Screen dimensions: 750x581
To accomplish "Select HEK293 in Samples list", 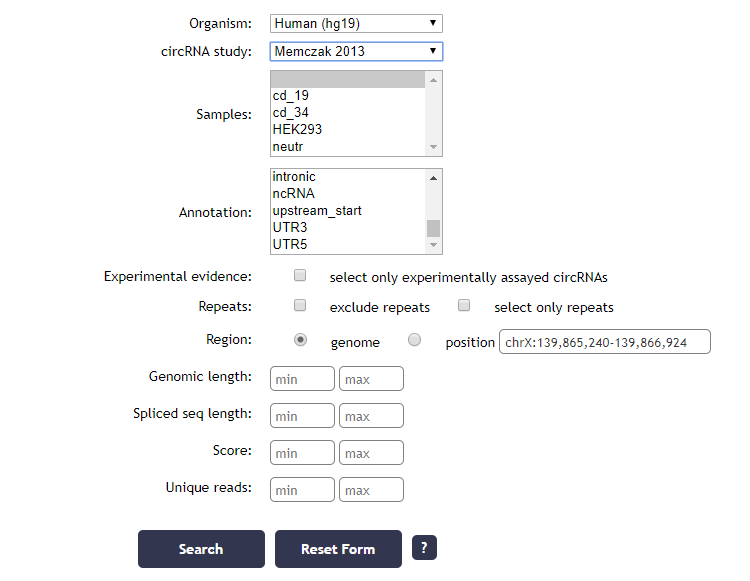I will 298,130.
